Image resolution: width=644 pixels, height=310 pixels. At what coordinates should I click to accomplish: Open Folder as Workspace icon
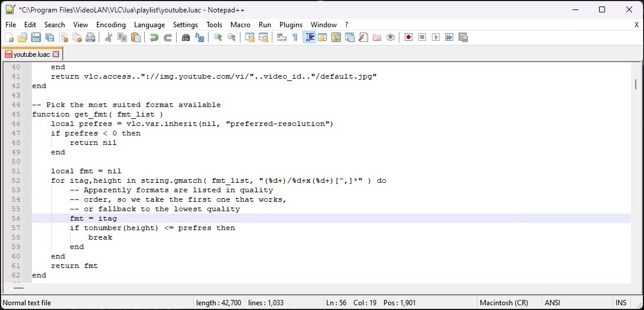(376, 37)
